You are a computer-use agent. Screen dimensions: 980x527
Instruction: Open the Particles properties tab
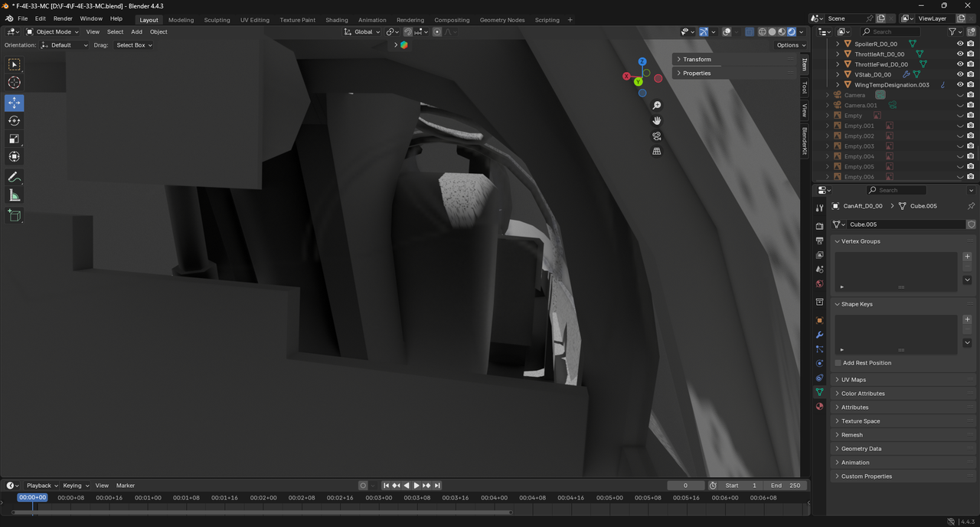(x=819, y=349)
